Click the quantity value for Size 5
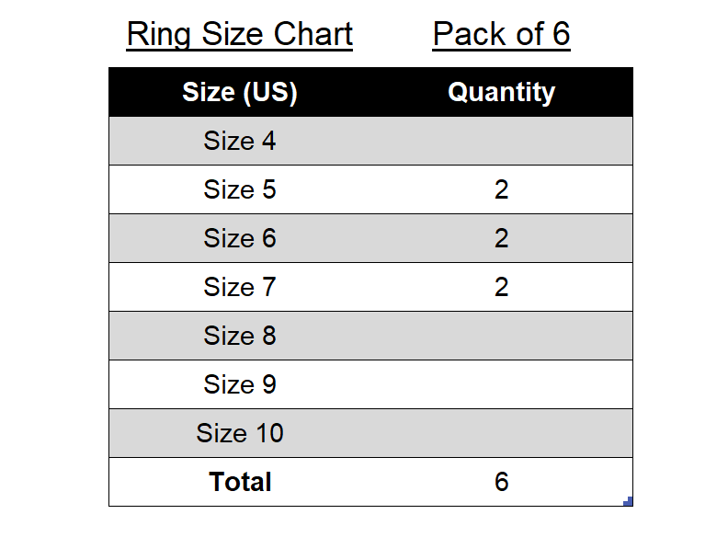The width and height of the screenshot is (728, 560). [x=501, y=190]
